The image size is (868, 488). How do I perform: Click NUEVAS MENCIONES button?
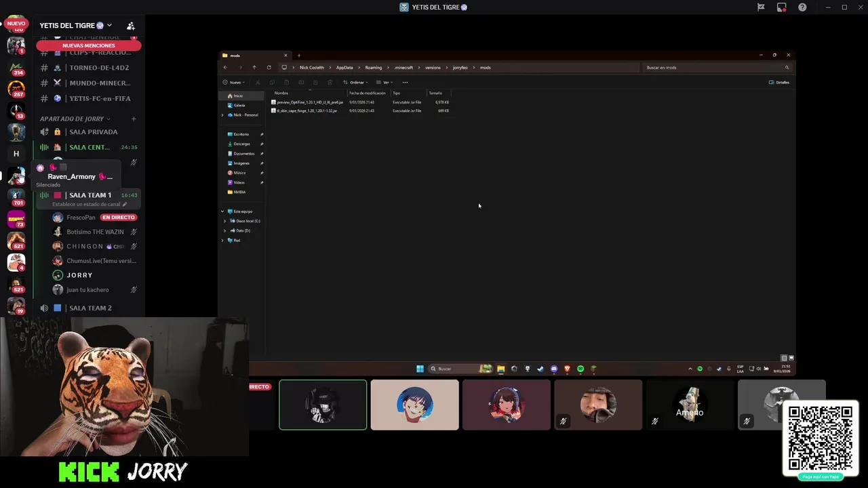(x=89, y=45)
